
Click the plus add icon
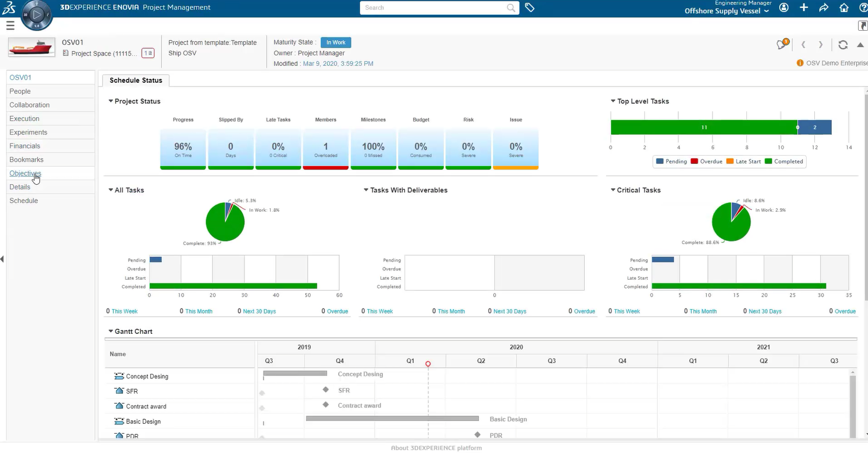(x=804, y=8)
